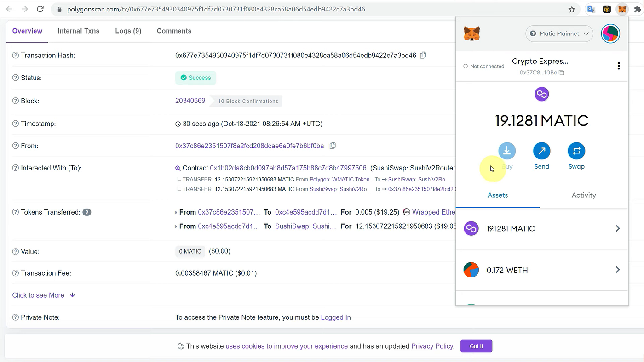The width and height of the screenshot is (644, 362).
Task: Expand the 0.172 WETH asset row
Action: [x=542, y=270]
